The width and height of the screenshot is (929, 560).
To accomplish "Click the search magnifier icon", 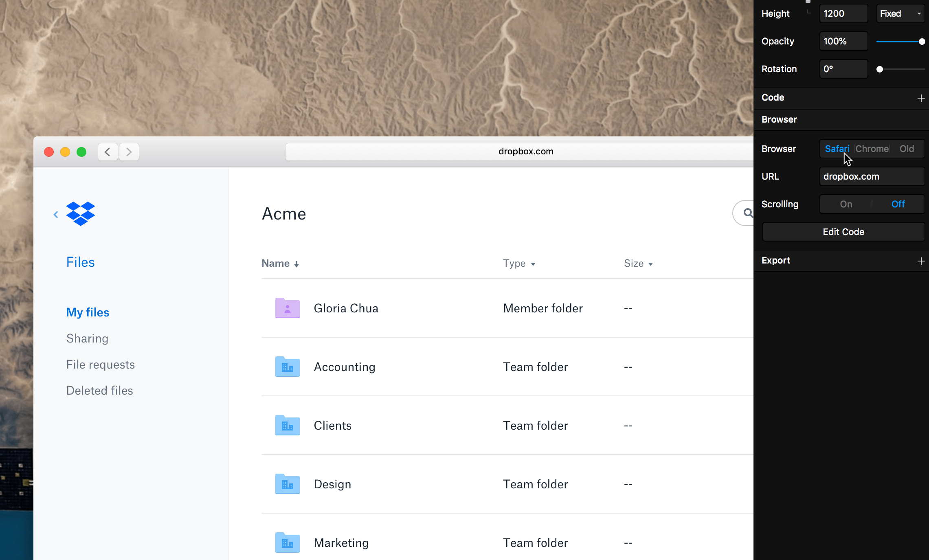I will click(x=748, y=213).
